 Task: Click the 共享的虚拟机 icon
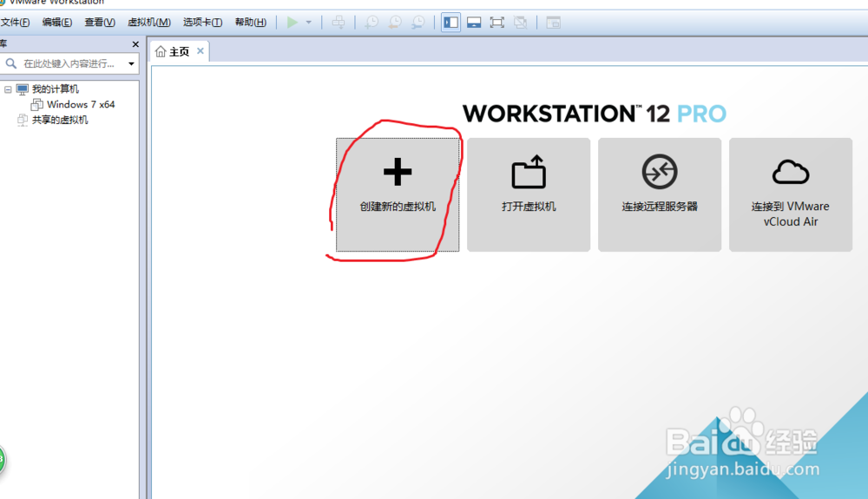(23, 120)
